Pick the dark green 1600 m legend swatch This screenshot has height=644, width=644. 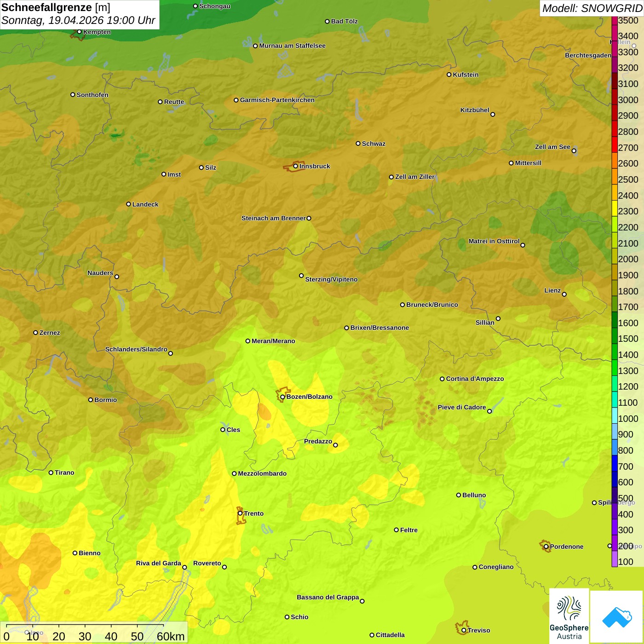pos(614,320)
